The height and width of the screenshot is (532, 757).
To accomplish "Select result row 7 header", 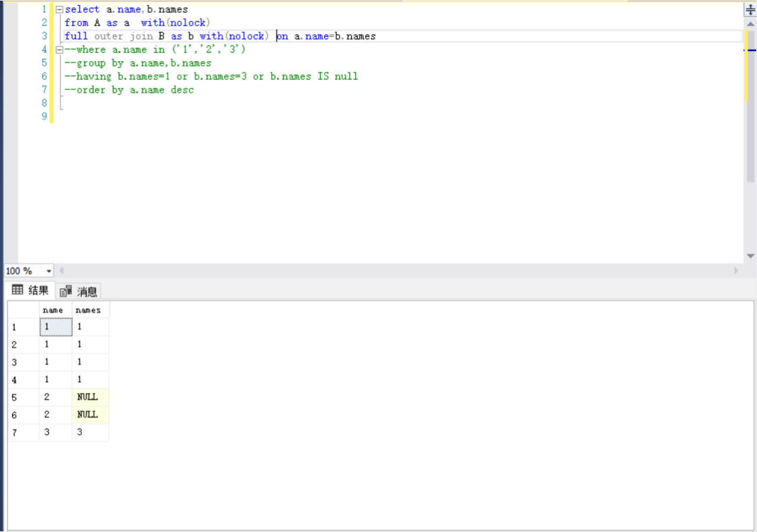I will [x=24, y=433].
